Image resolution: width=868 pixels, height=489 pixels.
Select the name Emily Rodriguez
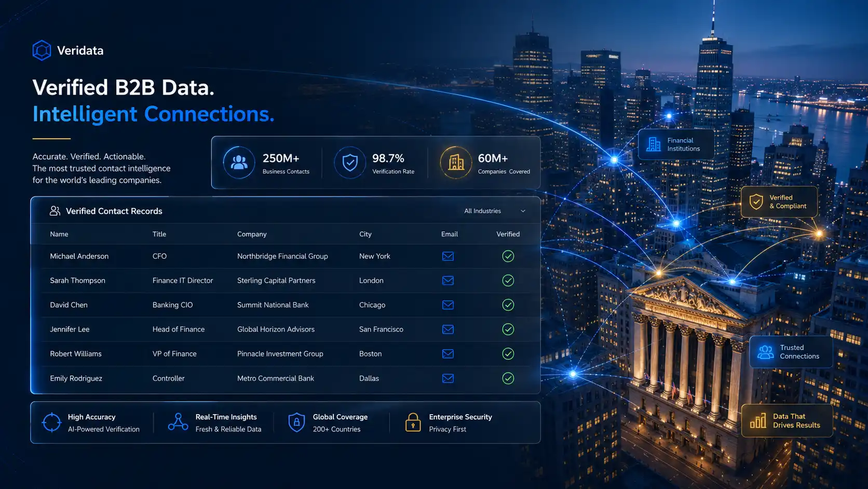pyautogui.click(x=76, y=378)
